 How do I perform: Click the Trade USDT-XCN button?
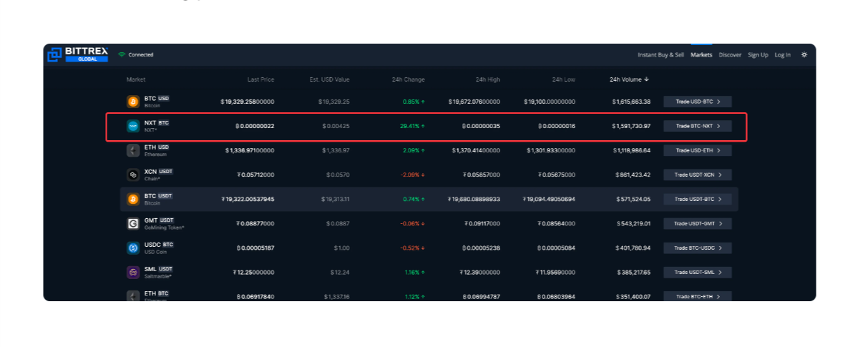point(698,175)
